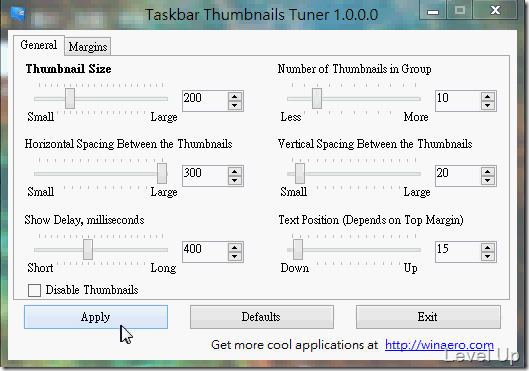The image size is (529, 371).
Task: Click the "Number of Thumbnails in Group" label
Action: 354,69
